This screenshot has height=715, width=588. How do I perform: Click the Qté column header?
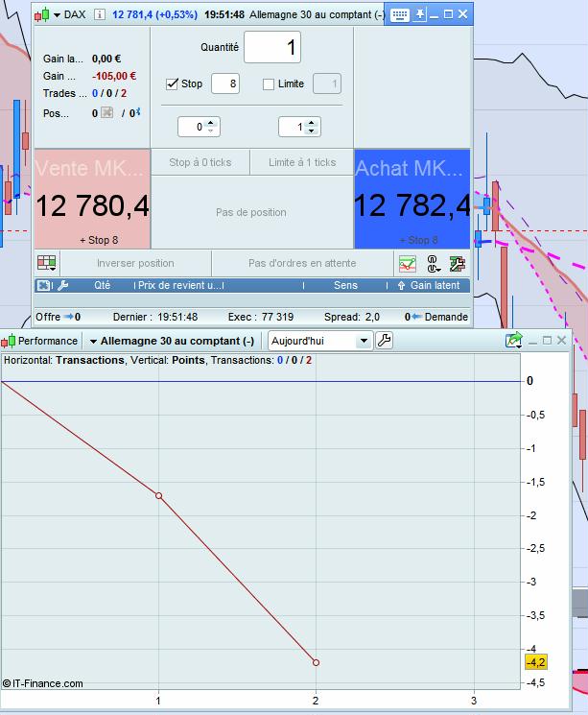[102, 285]
